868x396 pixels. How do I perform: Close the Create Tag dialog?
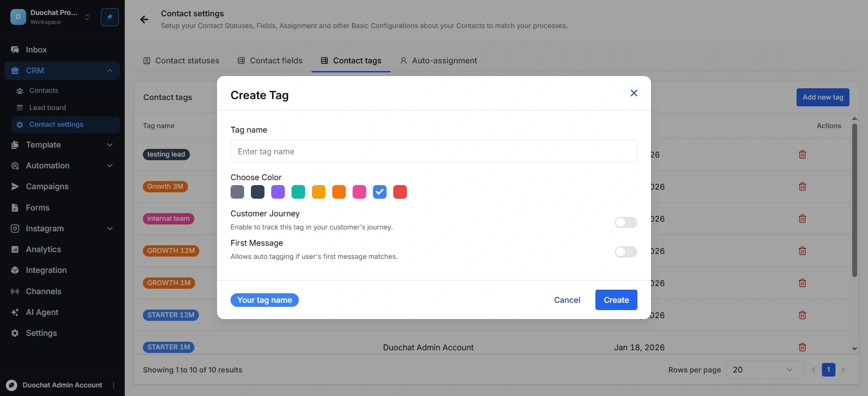coord(634,93)
